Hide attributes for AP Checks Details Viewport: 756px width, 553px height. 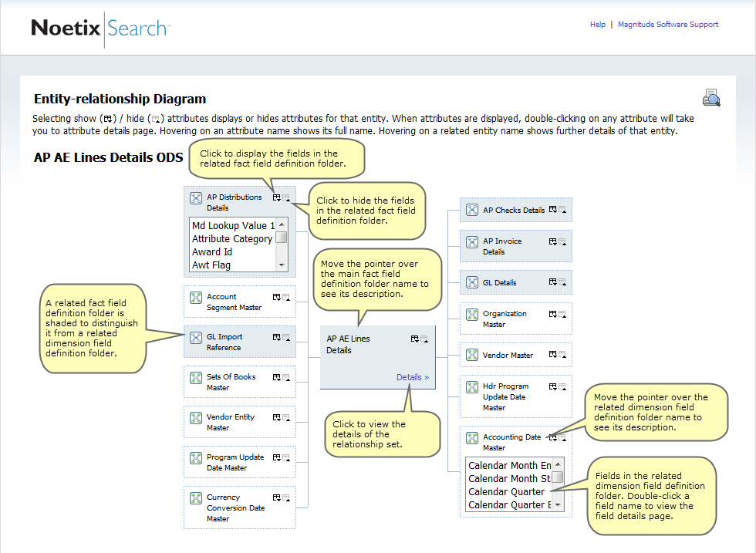(x=562, y=209)
